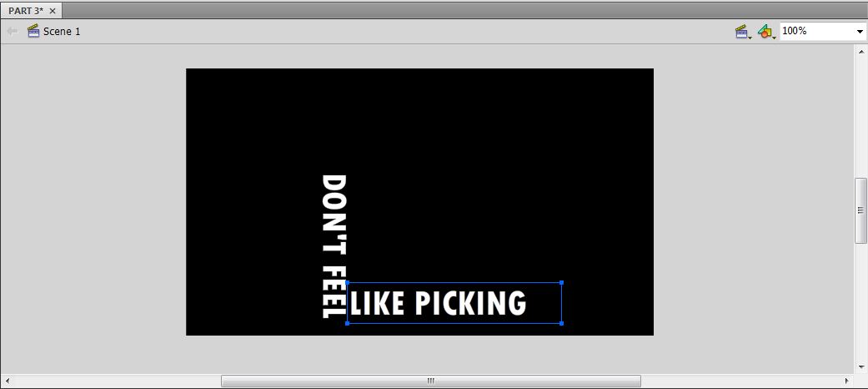Select the Scene 1 breadcrumb label
Image resolution: width=868 pixels, height=389 pixels.
[x=62, y=32]
